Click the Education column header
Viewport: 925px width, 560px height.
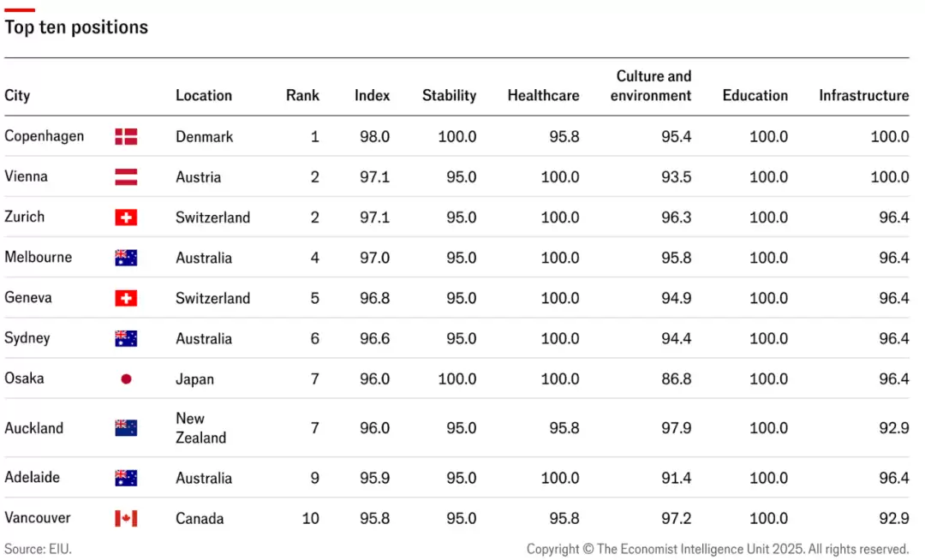(x=755, y=96)
